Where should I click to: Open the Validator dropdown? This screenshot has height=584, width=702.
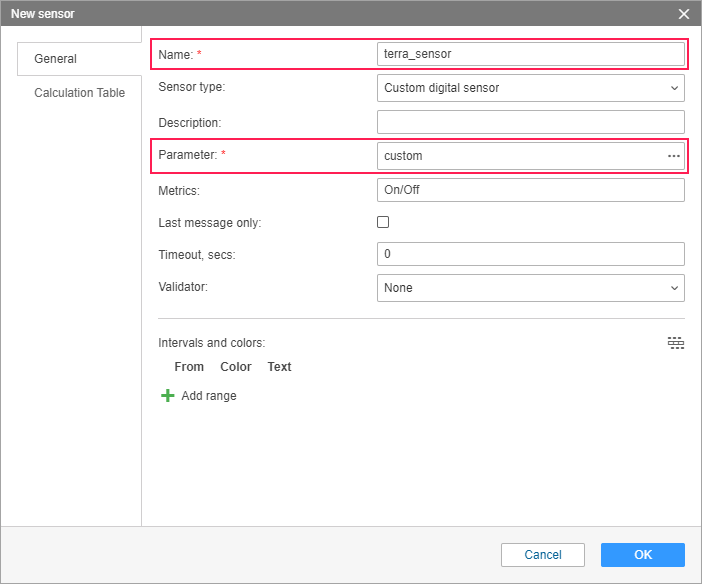coord(530,288)
